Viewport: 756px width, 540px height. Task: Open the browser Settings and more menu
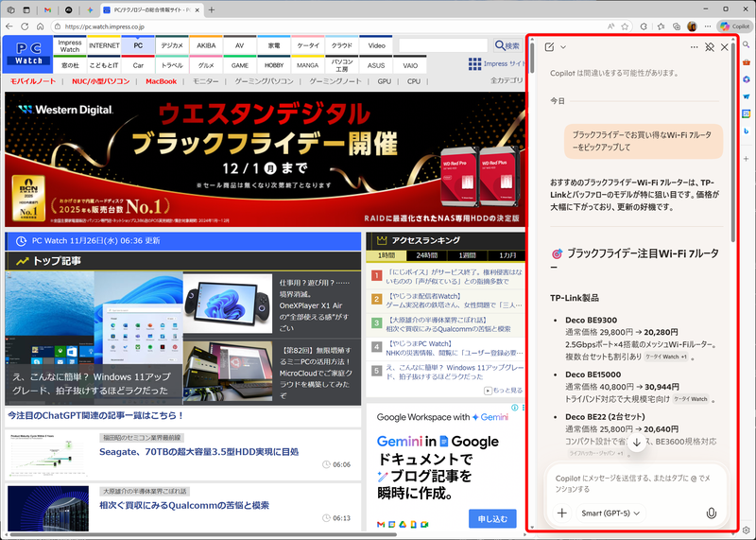[707, 26]
